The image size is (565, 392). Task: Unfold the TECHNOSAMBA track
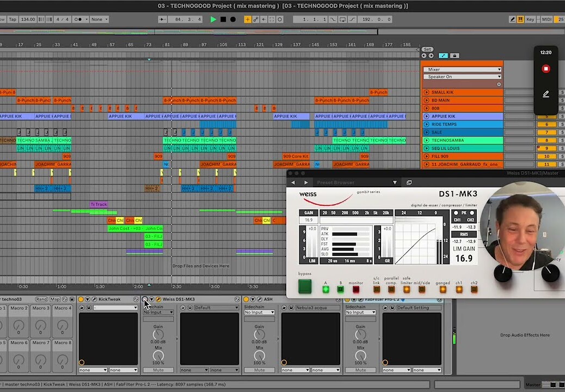(427, 140)
